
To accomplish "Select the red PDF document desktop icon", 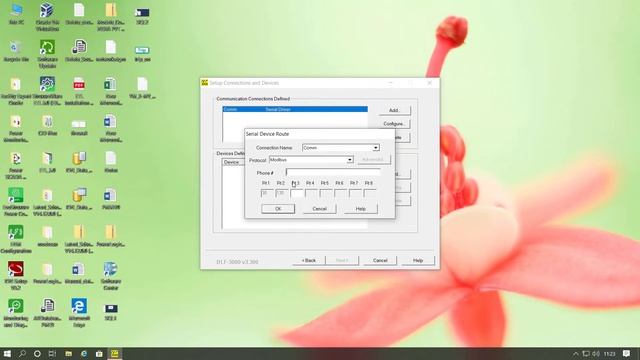I will click(79, 91).
